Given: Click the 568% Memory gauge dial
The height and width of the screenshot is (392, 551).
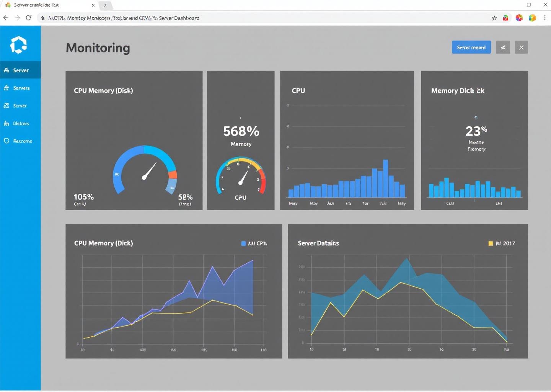Looking at the screenshot, I should pyautogui.click(x=241, y=176).
